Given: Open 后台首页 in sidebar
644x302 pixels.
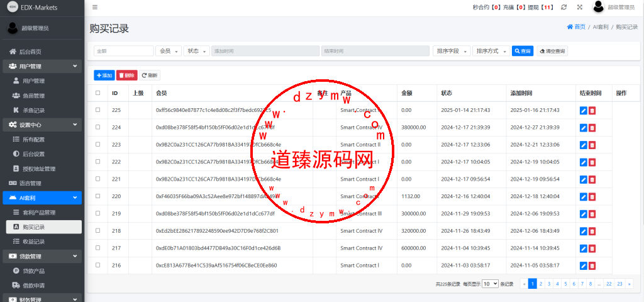Looking at the screenshot, I should coord(42,52).
